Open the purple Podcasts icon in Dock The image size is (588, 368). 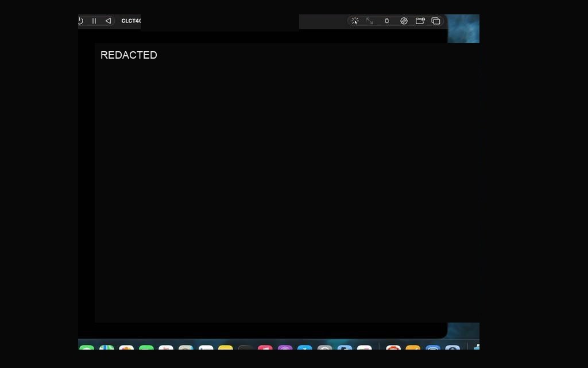click(285, 347)
